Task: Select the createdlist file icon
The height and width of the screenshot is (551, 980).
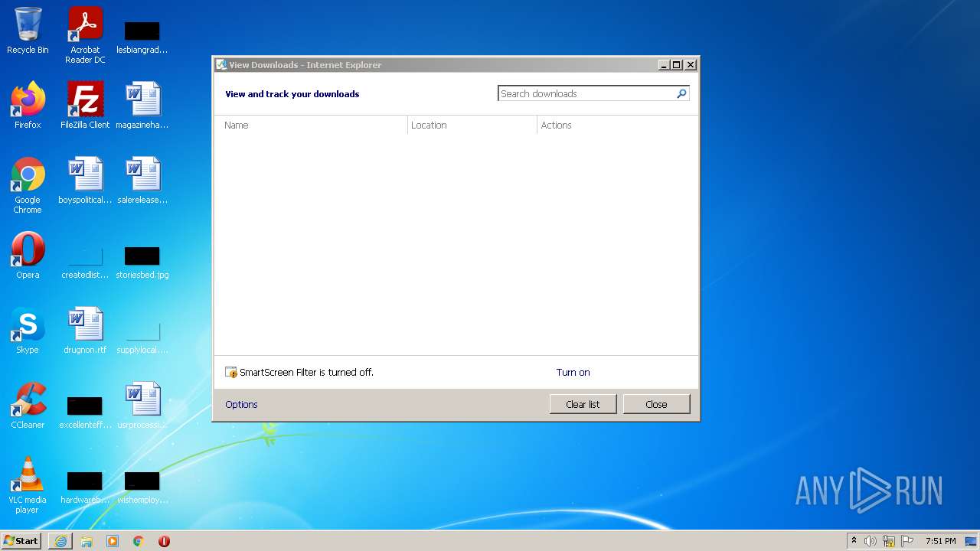Action: 85,260
